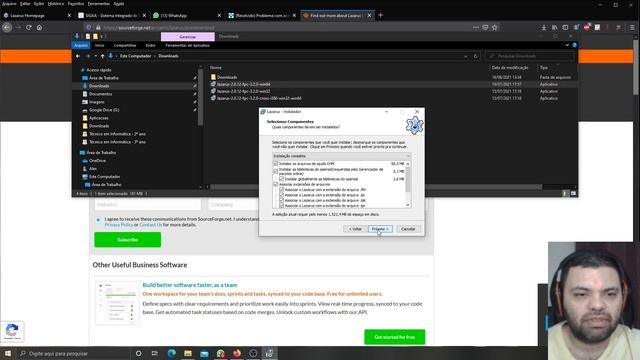Image resolution: width=640 pixels, height=360 pixels.
Task: Click the Explorer refresh button
Action: click(x=476, y=56)
